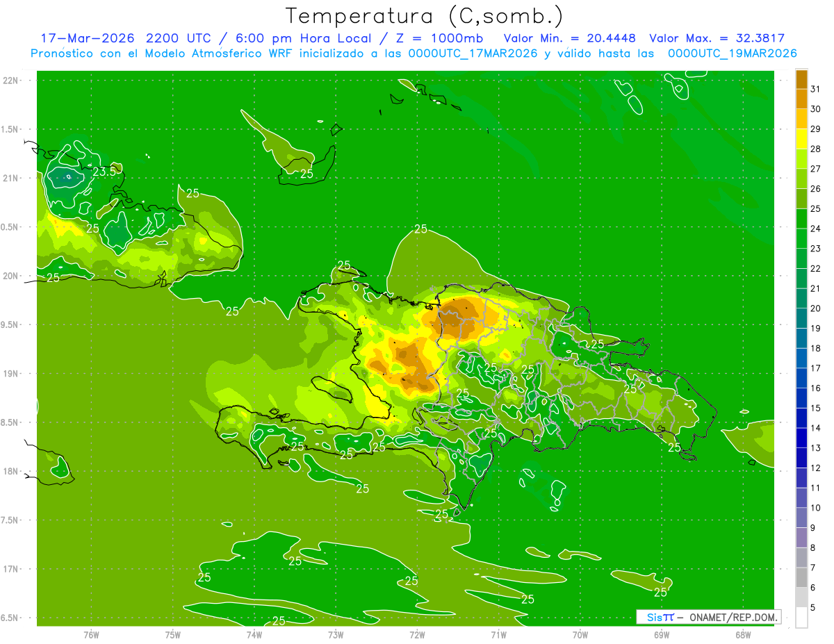
Task: Click the "14" value on color legend
Action: tap(815, 428)
